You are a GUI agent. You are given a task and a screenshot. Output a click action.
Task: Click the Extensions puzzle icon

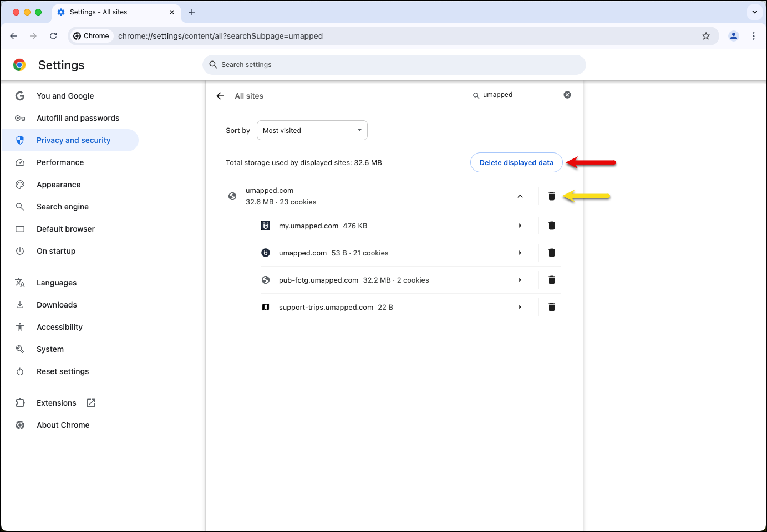click(x=20, y=403)
